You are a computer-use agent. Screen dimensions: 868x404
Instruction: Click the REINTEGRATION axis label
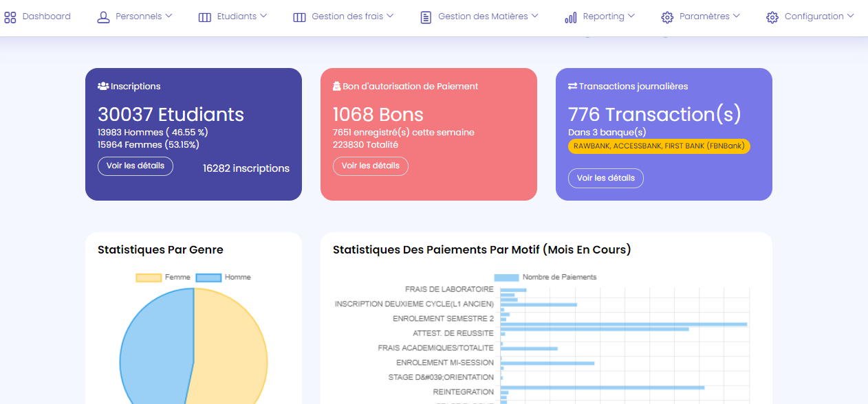(x=464, y=392)
